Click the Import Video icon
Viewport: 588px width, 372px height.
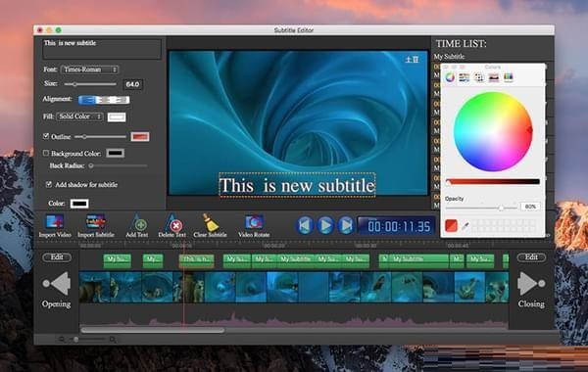[x=55, y=222]
